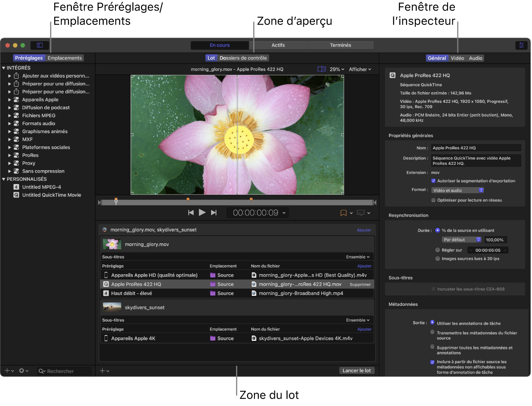Click Ajouter link on batch header row
Viewport: 532px width, 406px height.
[364, 230]
